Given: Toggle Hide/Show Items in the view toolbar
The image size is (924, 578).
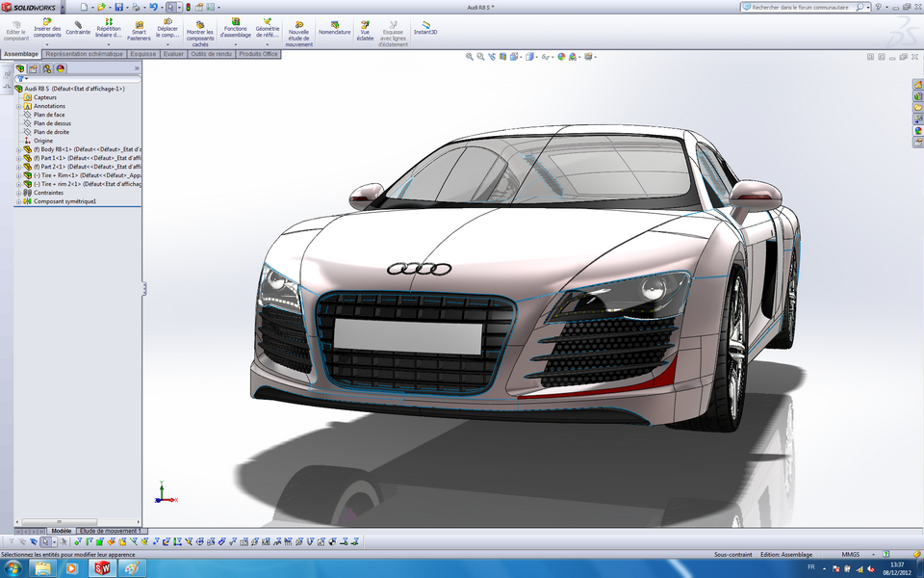Looking at the screenshot, I should [544, 55].
